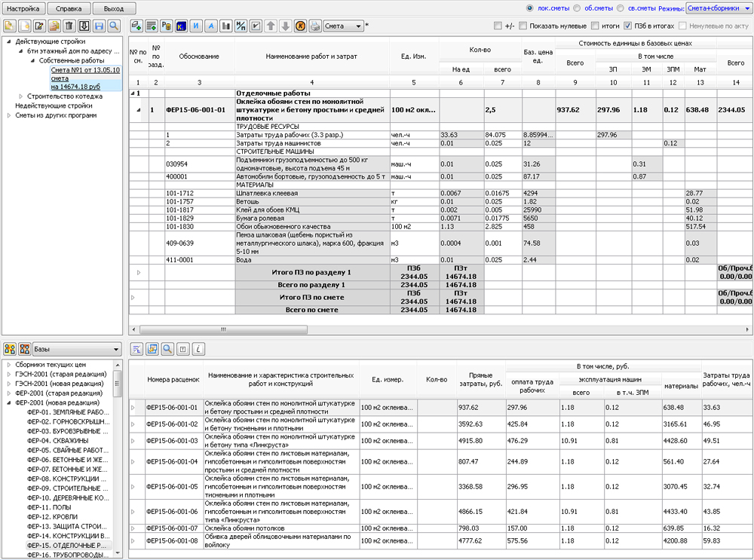Click the save estimate floppy disk icon

point(99,26)
